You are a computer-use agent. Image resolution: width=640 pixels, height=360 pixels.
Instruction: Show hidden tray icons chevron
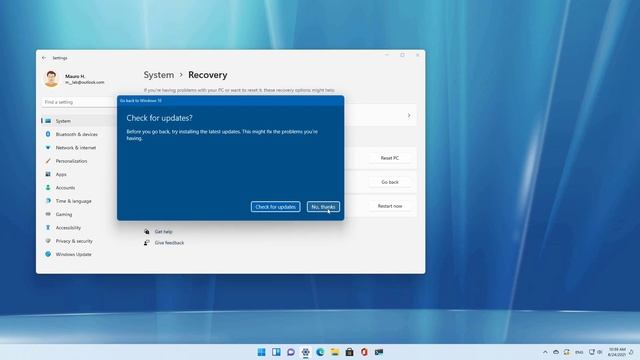tap(545, 352)
